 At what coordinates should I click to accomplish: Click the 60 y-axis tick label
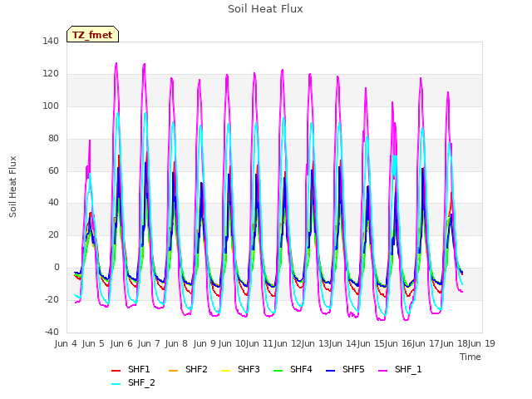pos(53,170)
